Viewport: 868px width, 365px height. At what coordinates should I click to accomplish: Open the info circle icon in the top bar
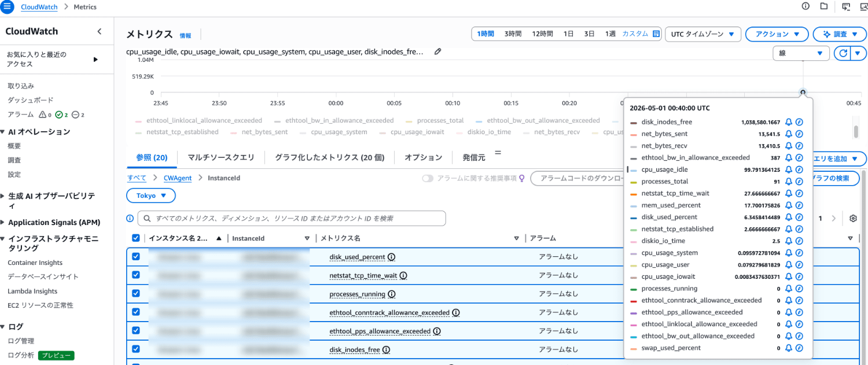pyautogui.click(x=806, y=6)
